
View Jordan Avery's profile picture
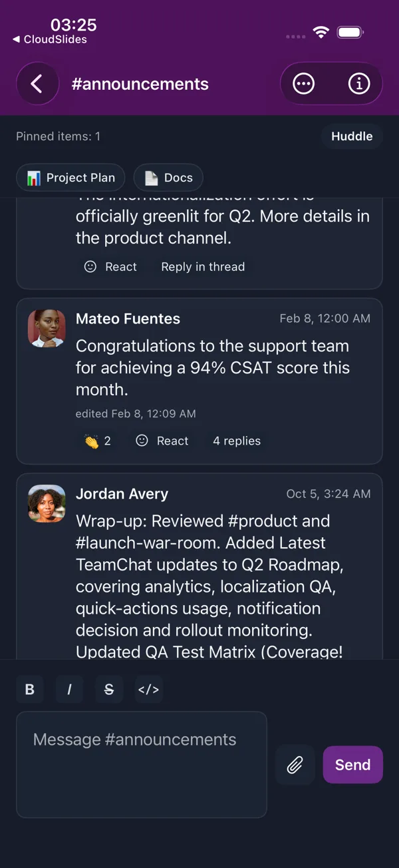click(47, 503)
